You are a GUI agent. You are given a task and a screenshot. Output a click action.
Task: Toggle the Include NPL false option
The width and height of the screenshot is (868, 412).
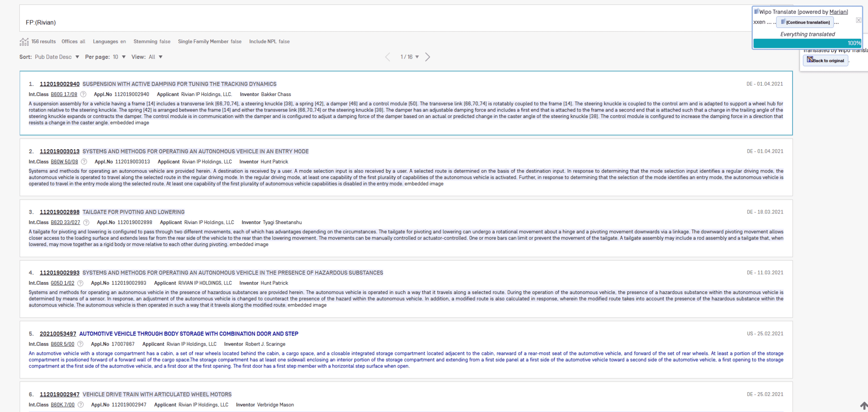270,42
